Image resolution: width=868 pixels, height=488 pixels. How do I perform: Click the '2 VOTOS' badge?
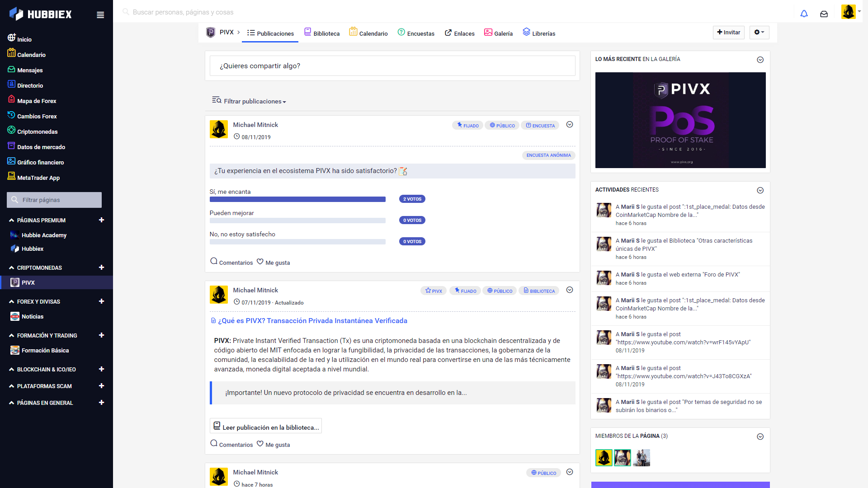[x=412, y=199]
